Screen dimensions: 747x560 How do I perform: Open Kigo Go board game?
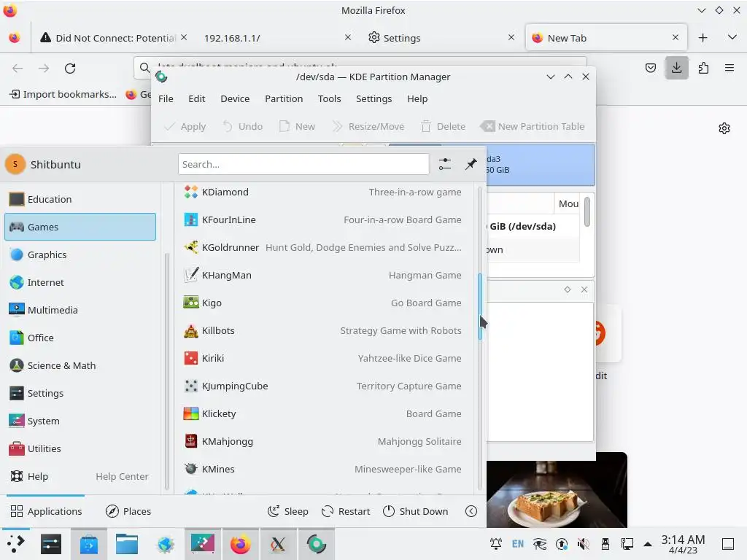click(x=322, y=303)
